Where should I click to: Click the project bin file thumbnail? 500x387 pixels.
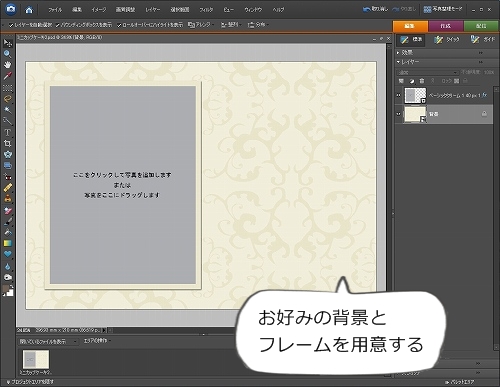(x=36, y=359)
